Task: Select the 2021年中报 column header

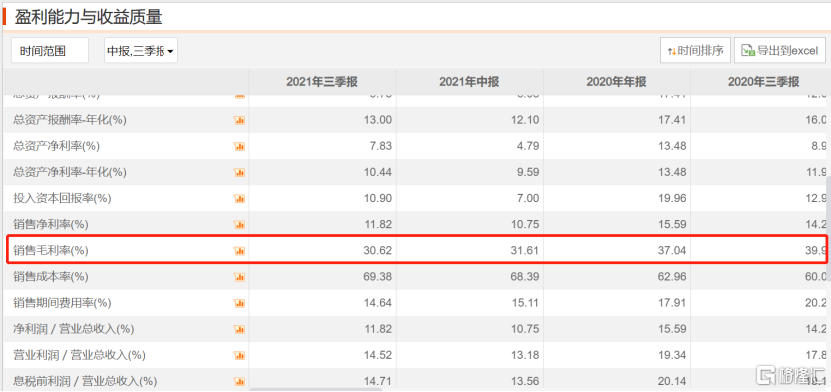Action: [469, 82]
